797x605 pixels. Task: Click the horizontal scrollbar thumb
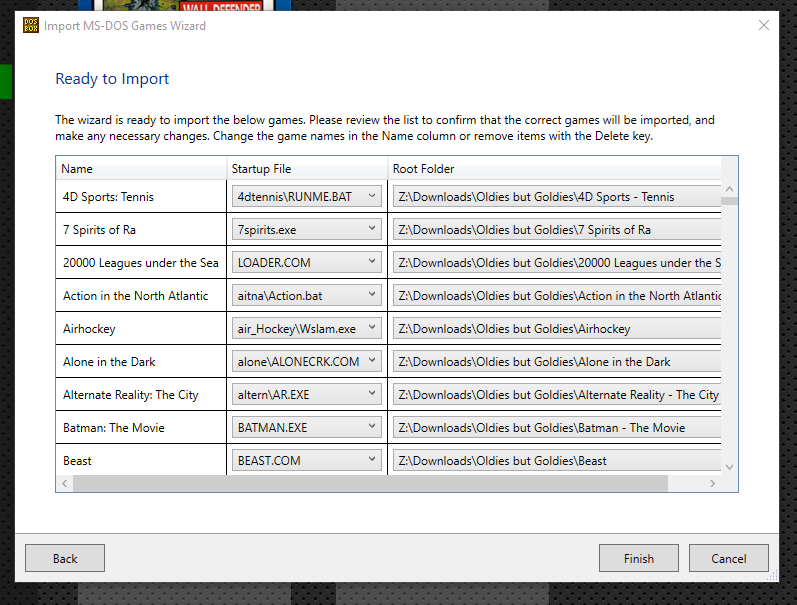point(370,483)
